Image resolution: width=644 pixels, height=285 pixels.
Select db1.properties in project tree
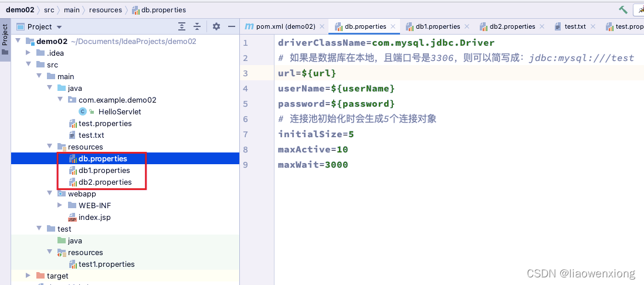(104, 171)
